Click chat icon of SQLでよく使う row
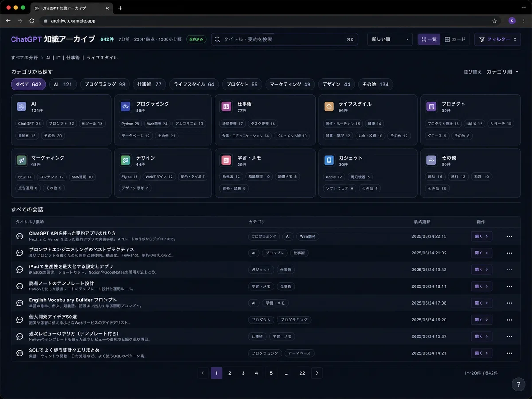The width and height of the screenshot is (532, 399). [x=20, y=353]
